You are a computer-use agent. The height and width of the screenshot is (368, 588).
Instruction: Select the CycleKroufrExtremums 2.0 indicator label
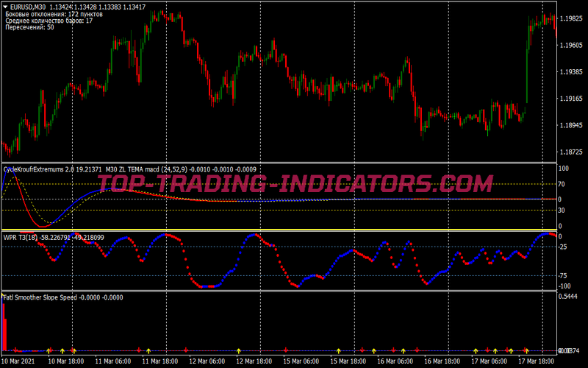(39, 170)
